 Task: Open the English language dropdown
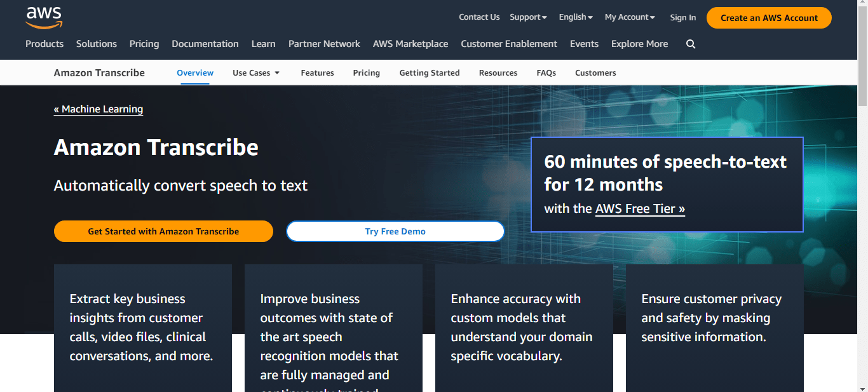point(576,17)
